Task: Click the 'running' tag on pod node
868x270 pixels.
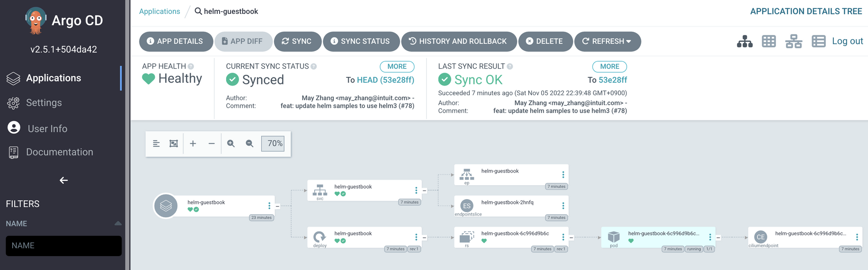Action: pyautogui.click(x=694, y=249)
